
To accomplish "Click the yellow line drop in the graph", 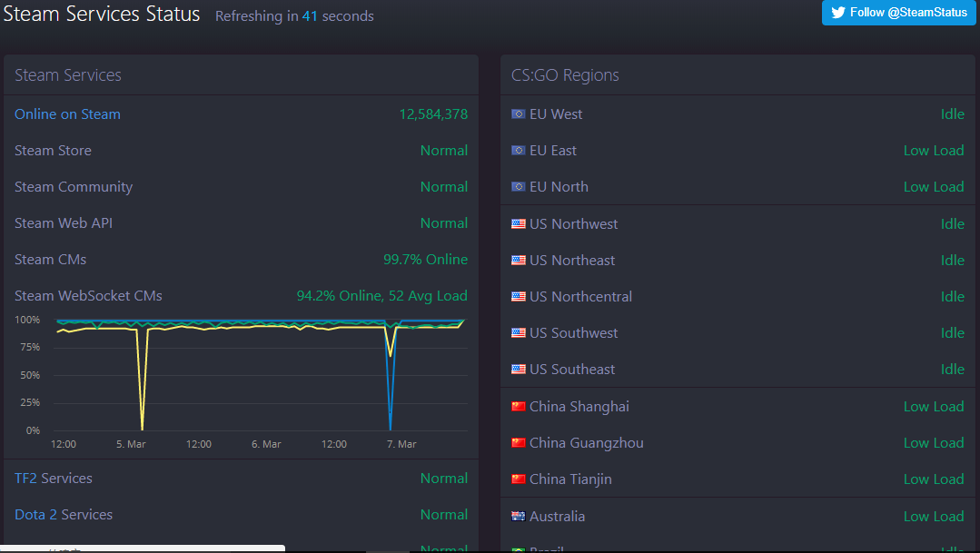I will [x=143, y=400].
